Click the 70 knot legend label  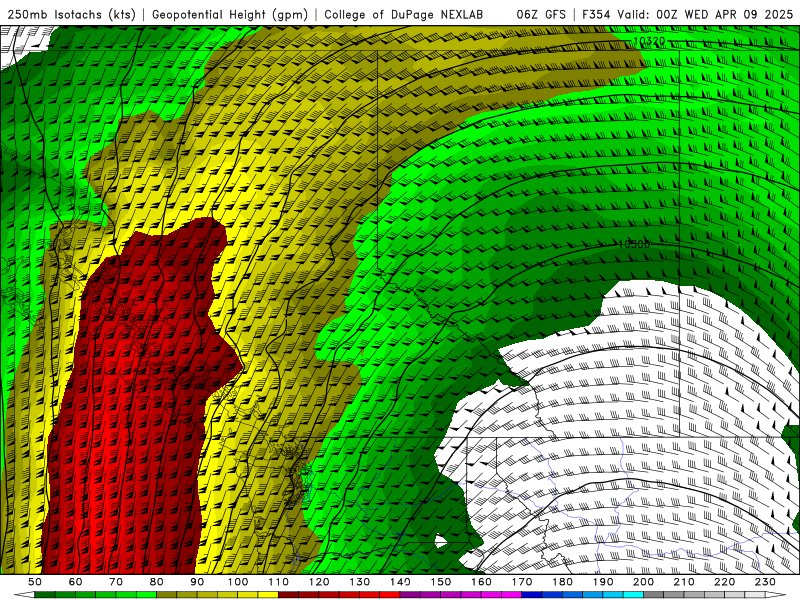tap(116, 582)
